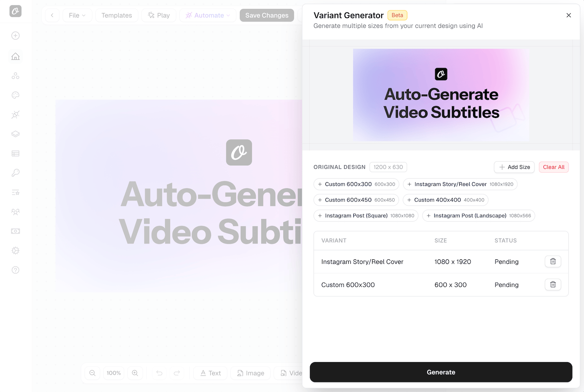The width and height of the screenshot is (584, 392).
Task: Add the Instagram Post (Square) preset
Action: pos(365,216)
